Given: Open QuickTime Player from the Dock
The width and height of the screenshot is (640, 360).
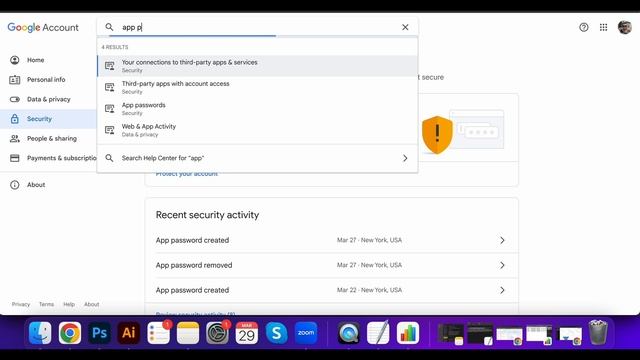Looking at the screenshot, I should [349, 333].
